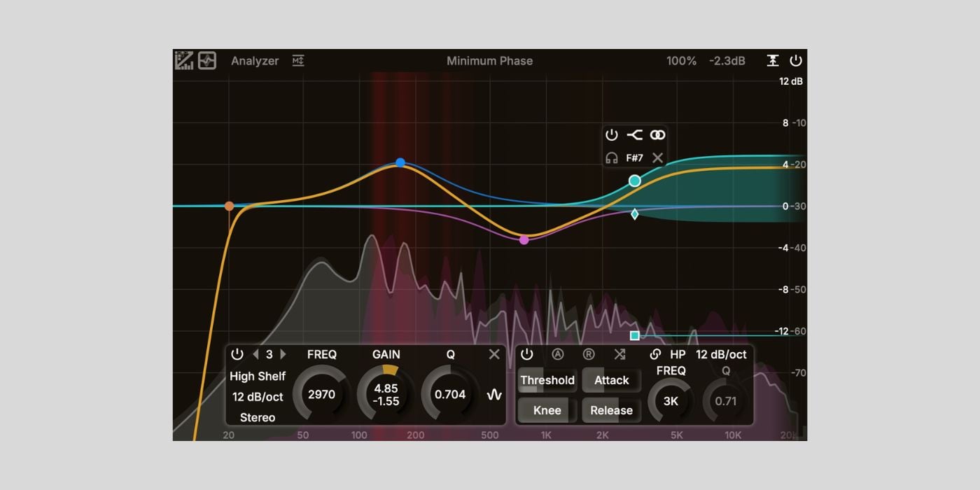The width and height of the screenshot is (980, 490).
Task: Click the gain scale icon in top right
Action: 773,60
